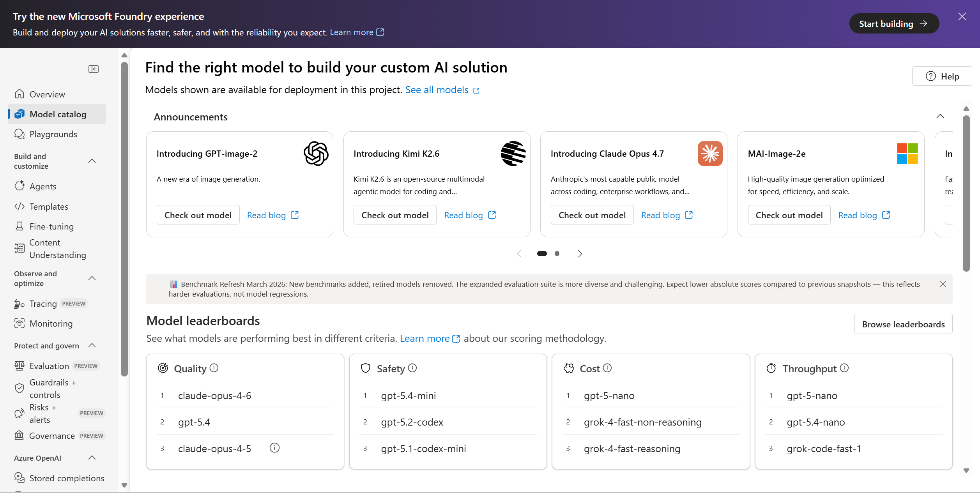Select second carousel page dot
Screen dimensions: 980x493
tap(557, 254)
